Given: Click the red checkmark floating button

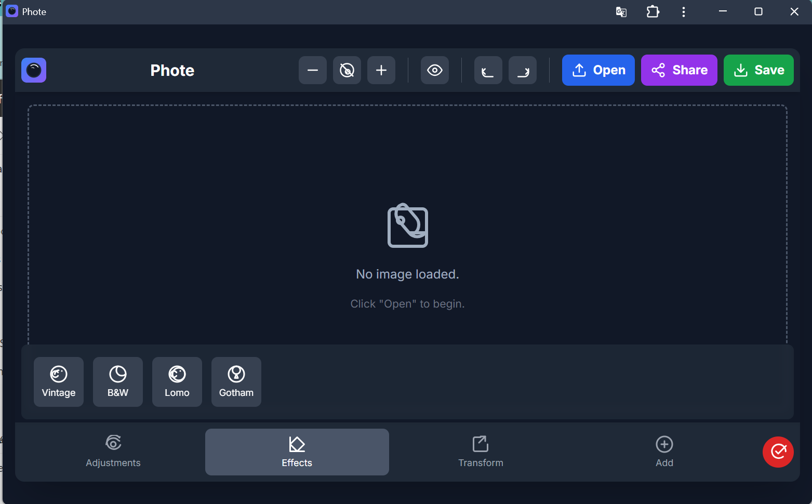Looking at the screenshot, I should click(778, 452).
